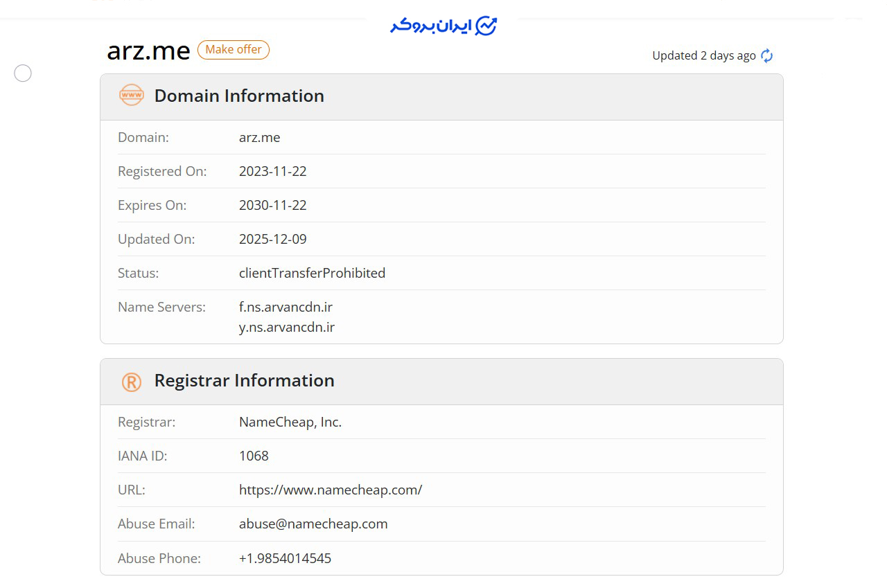
Task: Click the Registrar: label
Action: [147, 422]
